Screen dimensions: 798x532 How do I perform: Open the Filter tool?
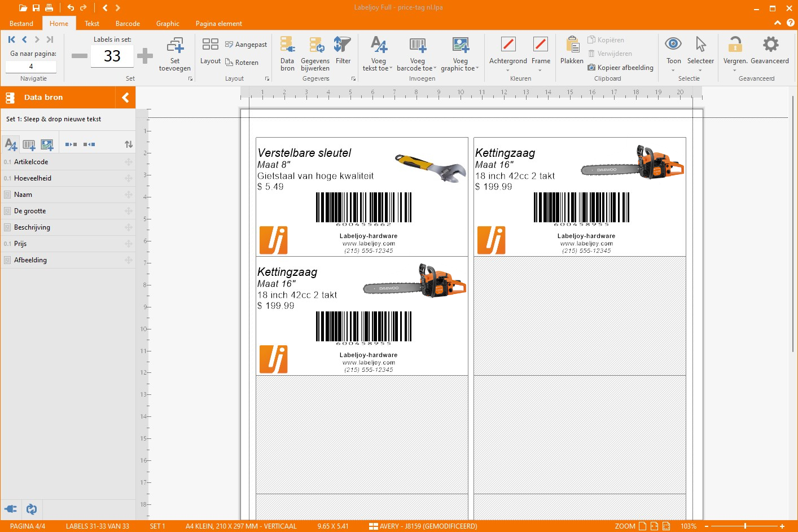pyautogui.click(x=343, y=51)
